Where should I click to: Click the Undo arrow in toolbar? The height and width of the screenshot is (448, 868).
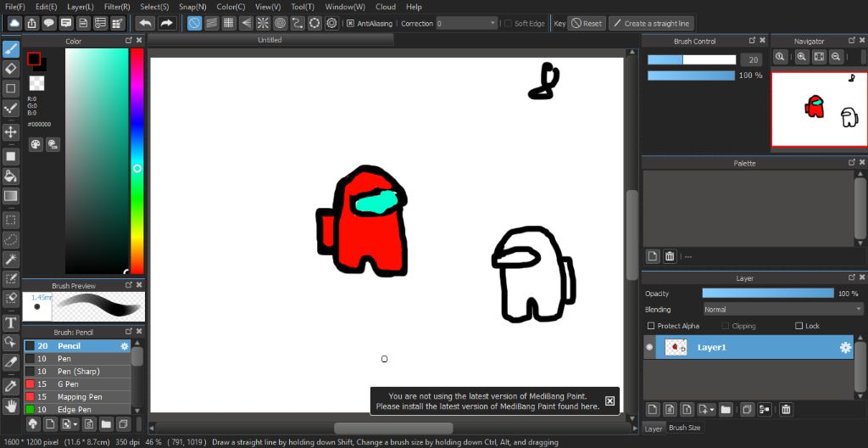coord(146,23)
